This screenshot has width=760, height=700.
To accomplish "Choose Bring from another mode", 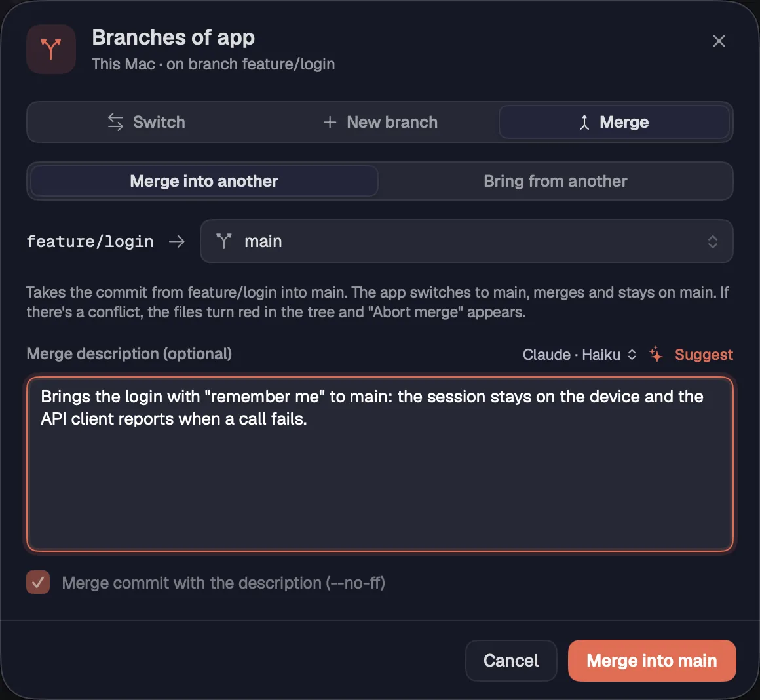I will click(555, 182).
